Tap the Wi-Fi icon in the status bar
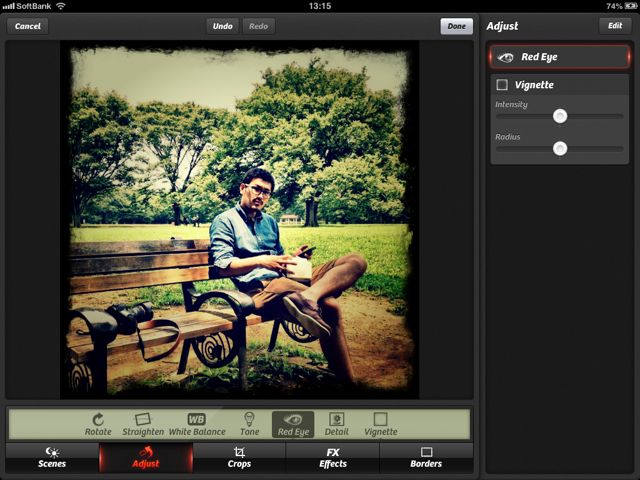This screenshot has height=480, width=640. click(60, 6)
